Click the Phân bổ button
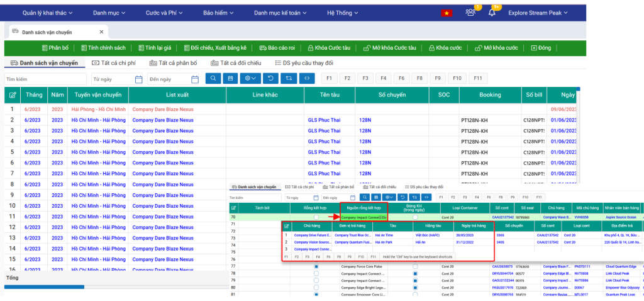644x301 pixels. (x=55, y=48)
